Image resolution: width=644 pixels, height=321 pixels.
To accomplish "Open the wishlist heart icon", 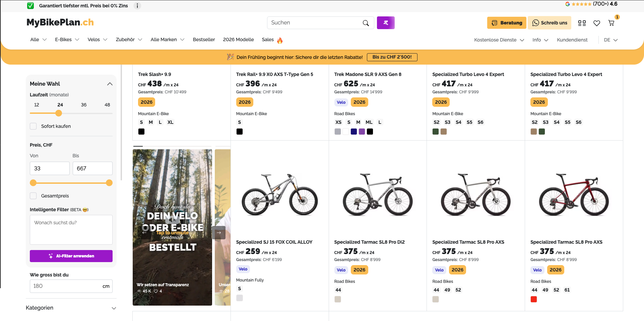I will (597, 23).
